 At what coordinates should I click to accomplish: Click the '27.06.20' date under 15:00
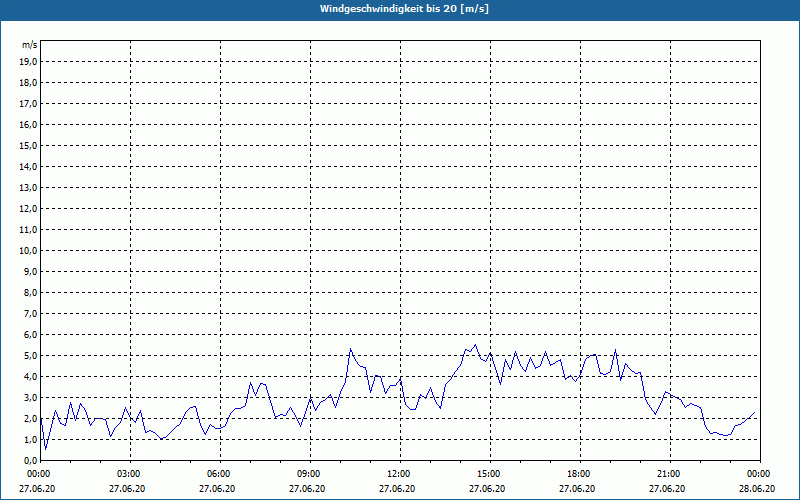tap(487, 489)
